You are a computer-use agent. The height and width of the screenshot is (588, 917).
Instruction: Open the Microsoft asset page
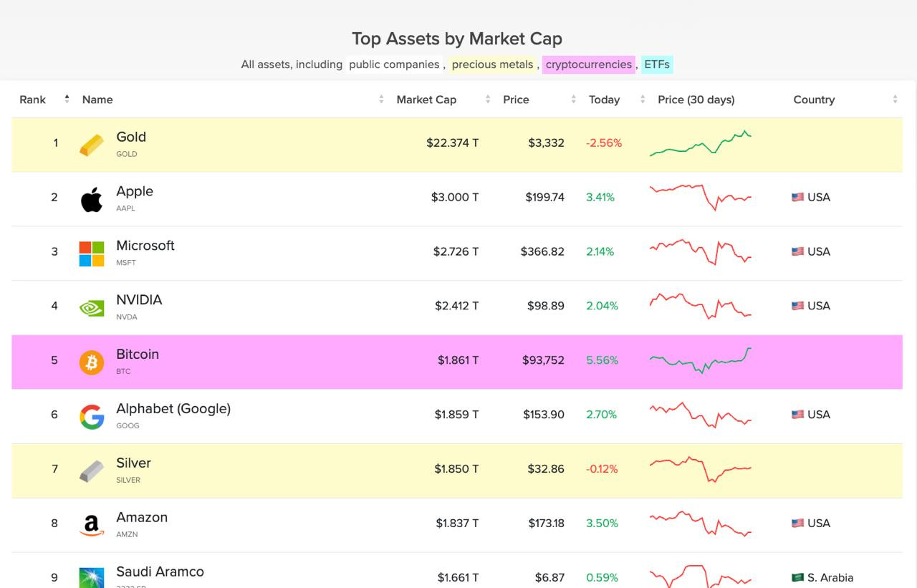point(145,246)
